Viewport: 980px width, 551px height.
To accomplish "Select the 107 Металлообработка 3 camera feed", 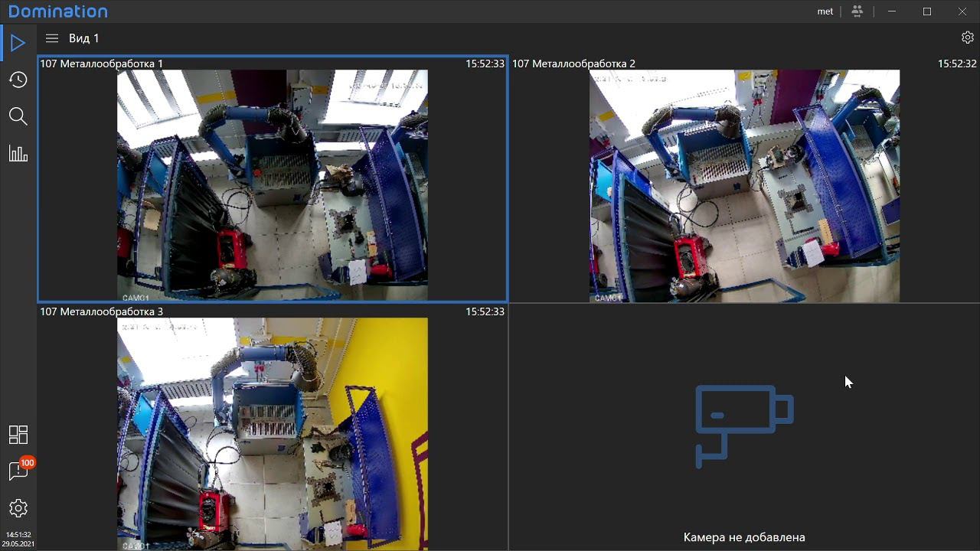I will tap(273, 434).
